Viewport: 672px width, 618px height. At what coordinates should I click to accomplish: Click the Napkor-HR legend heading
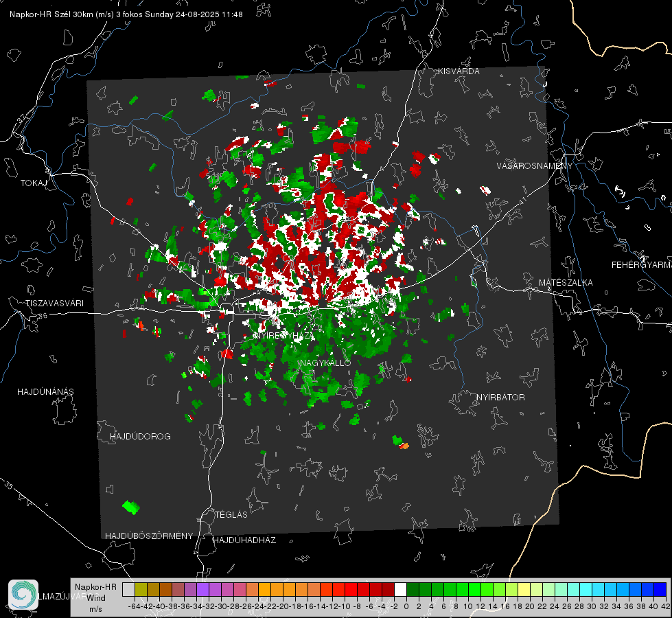(x=95, y=586)
